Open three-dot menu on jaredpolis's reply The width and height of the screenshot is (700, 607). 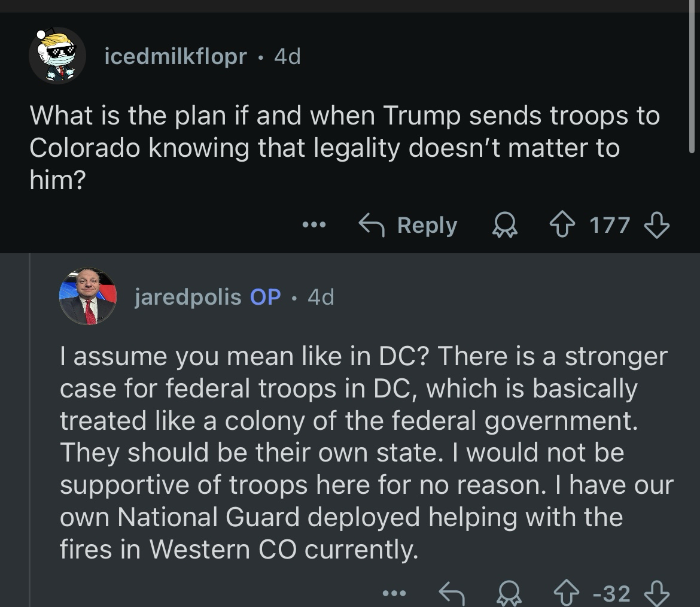click(x=394, y=593)
